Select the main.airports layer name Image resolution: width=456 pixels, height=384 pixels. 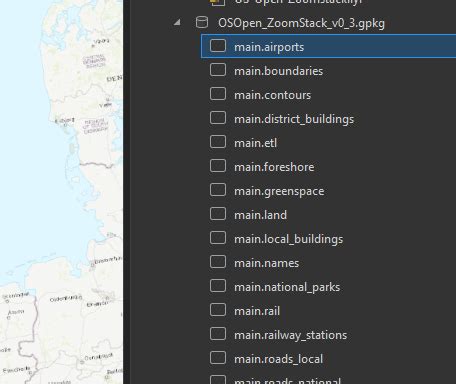(269, 47)
